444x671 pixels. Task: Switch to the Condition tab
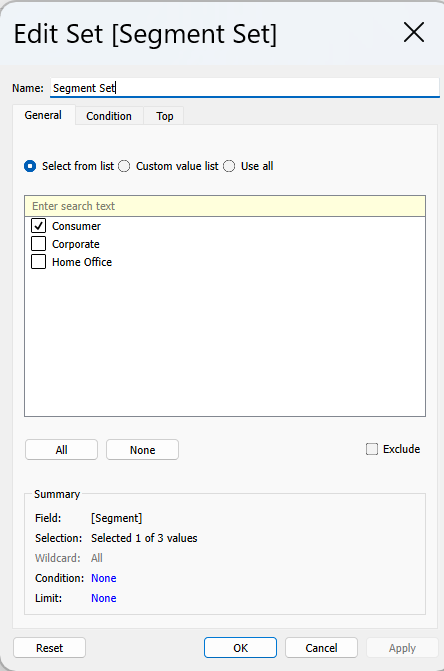coord(109,116)
